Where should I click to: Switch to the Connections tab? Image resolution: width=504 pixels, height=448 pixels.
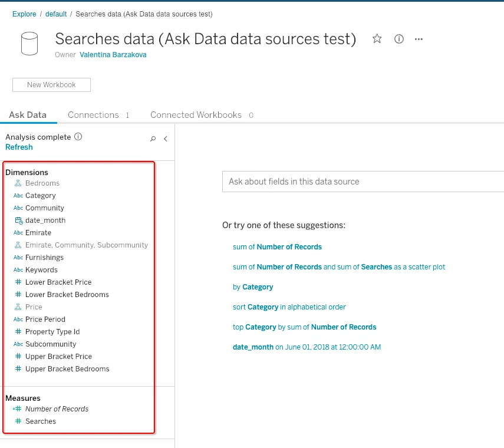coord(93,115)
